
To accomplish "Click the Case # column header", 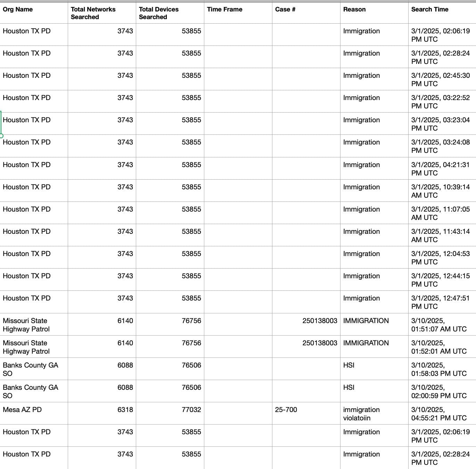I will coord(306,13).
